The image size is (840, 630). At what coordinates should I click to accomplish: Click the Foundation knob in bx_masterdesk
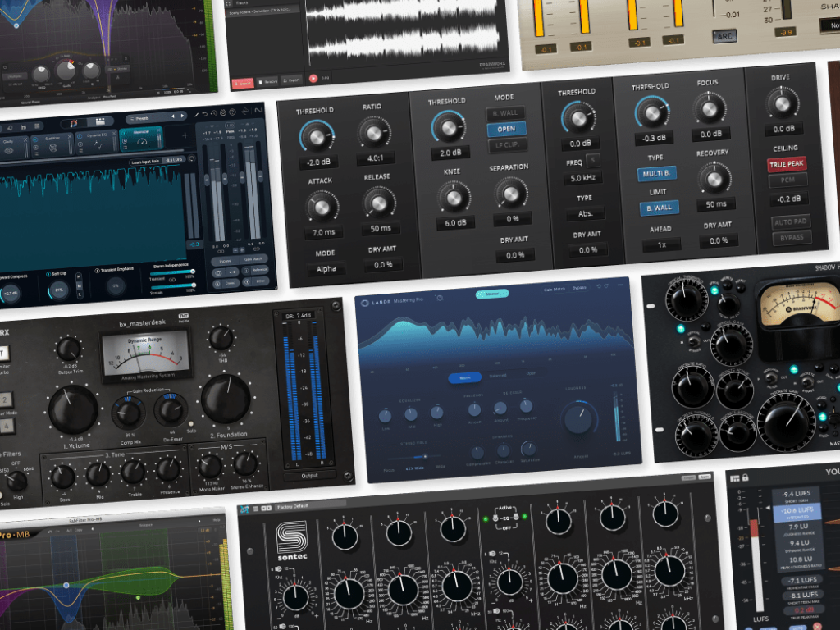(x=226, y=399)
